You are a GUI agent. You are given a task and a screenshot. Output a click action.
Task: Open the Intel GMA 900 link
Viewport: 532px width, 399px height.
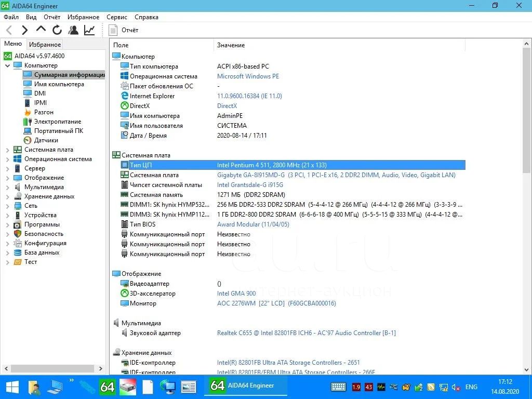tap(236, 294)
